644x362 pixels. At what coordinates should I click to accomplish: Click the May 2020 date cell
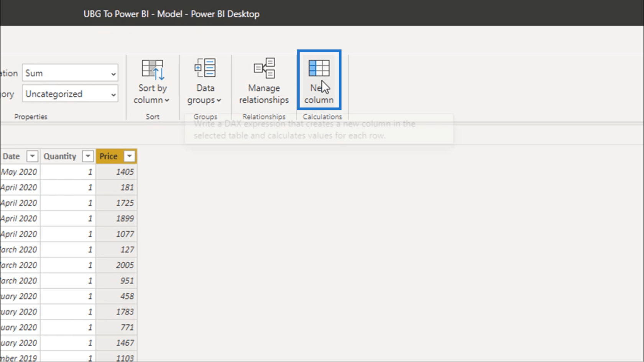[x=20, y=172]
